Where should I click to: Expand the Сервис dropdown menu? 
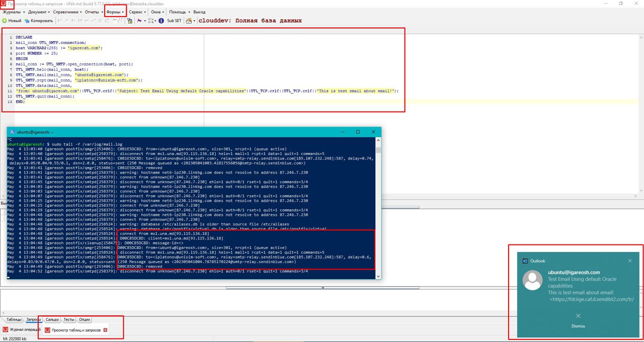[137, 12]
